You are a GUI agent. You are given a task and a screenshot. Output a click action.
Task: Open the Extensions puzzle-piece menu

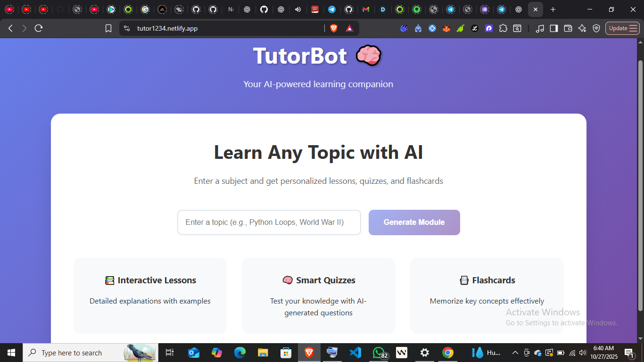[x=503, y=28]
